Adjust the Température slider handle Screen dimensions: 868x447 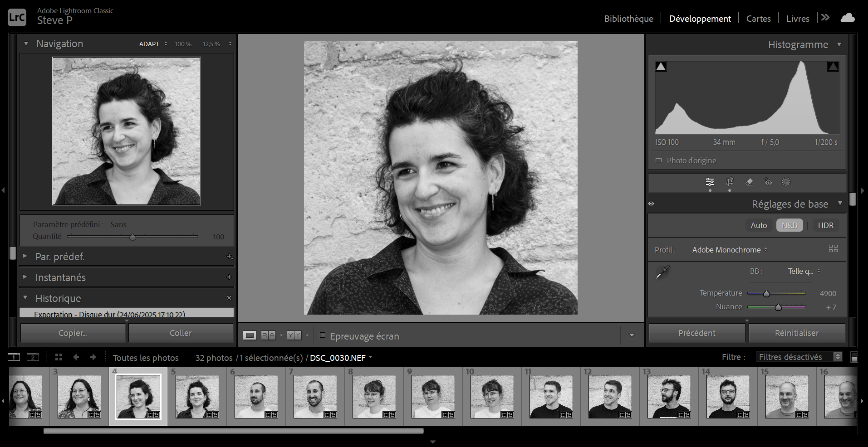[766, 294]
